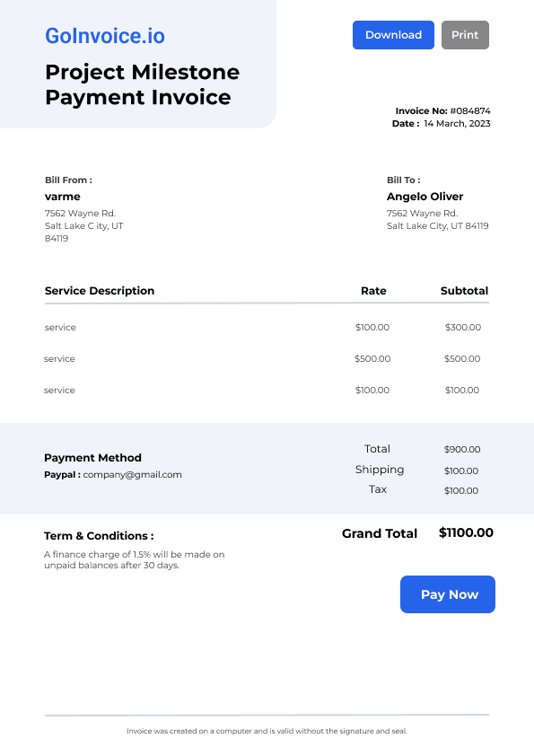Click the Payment Method heading
534x756 pixels.
pyautogui.click(x=93, y=458)
